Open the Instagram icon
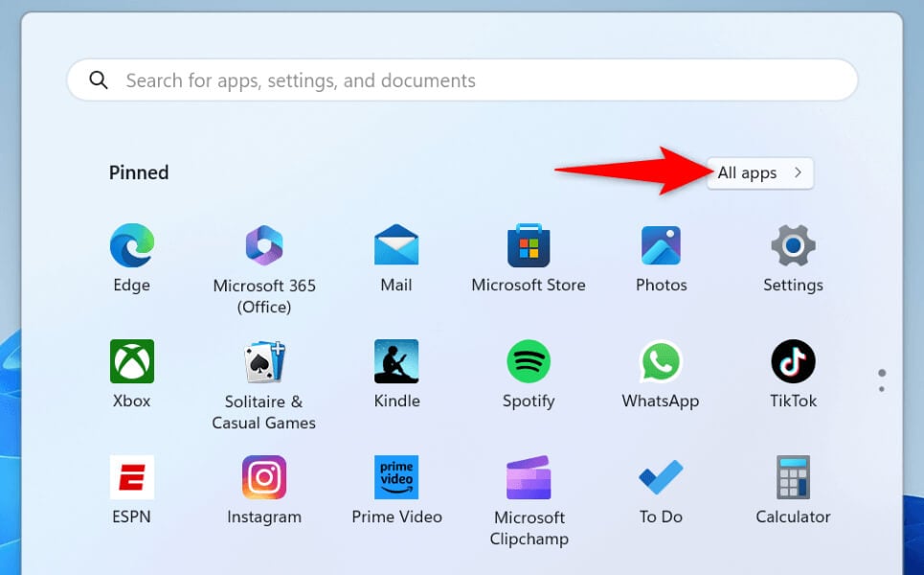The image size is (924, 575). (x=264, y=477)
